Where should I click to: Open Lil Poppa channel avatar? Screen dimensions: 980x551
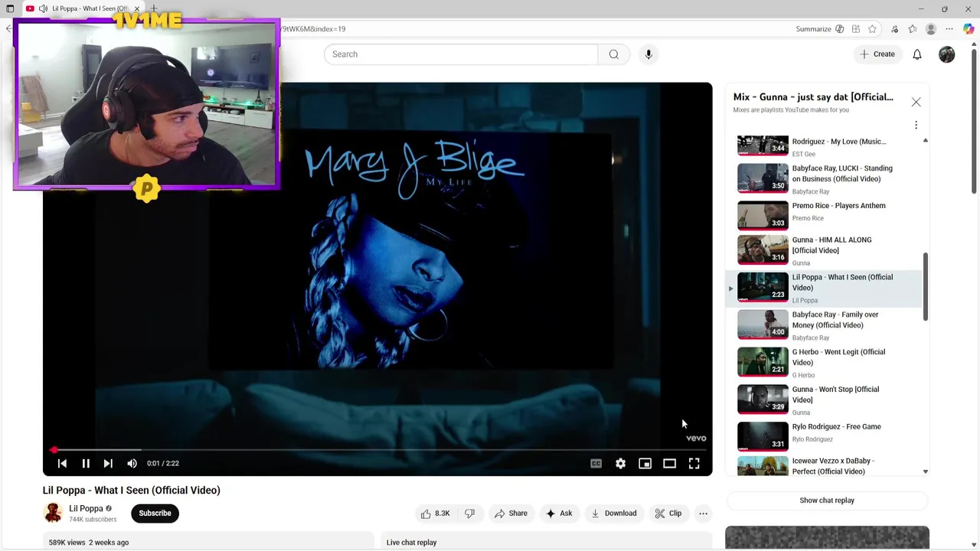(53, 513)
